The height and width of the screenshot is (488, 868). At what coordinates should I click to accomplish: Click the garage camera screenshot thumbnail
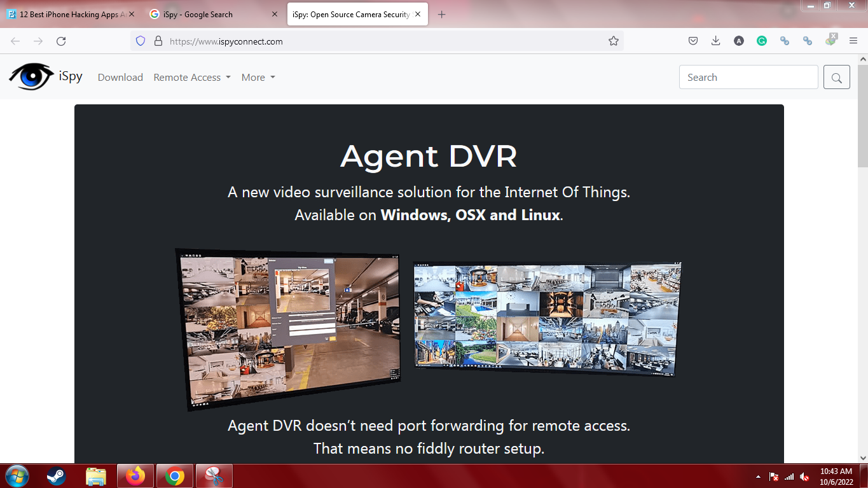(288, 329)
